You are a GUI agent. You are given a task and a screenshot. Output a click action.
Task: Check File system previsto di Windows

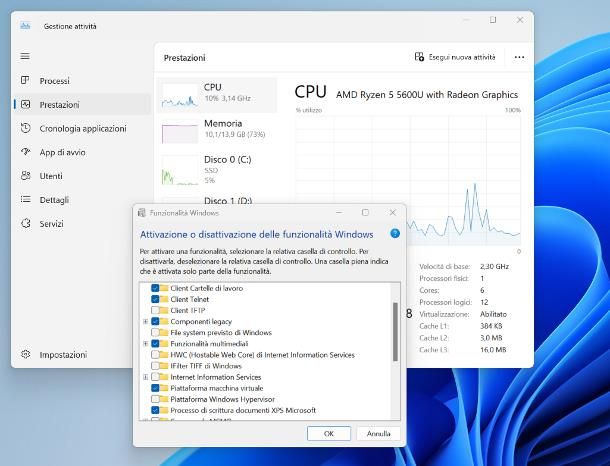coord(155,333)
